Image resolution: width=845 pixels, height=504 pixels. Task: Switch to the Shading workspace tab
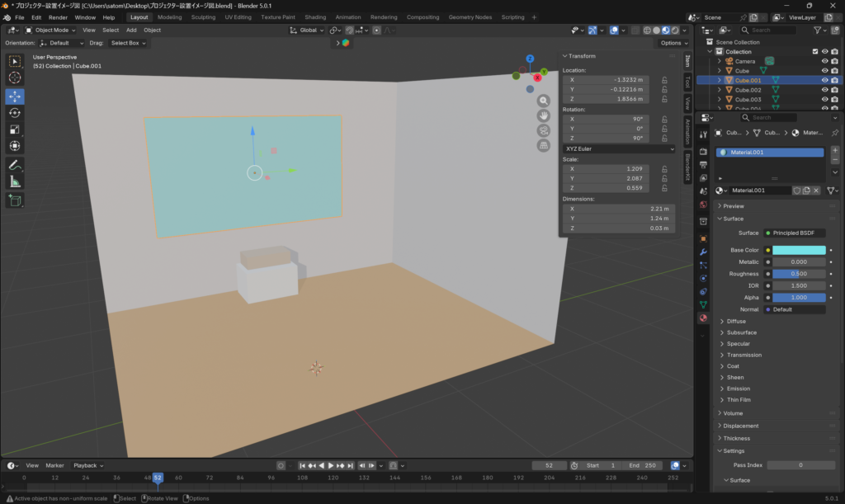314,16
